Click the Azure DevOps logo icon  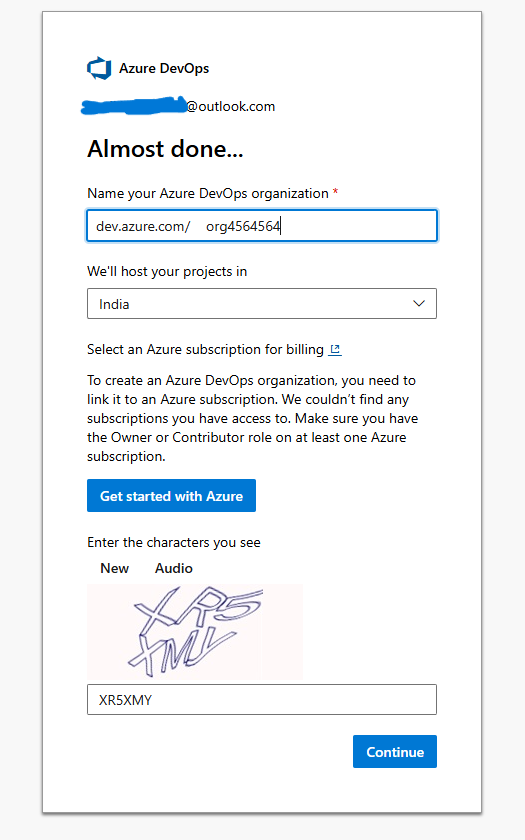pos(99,69)
